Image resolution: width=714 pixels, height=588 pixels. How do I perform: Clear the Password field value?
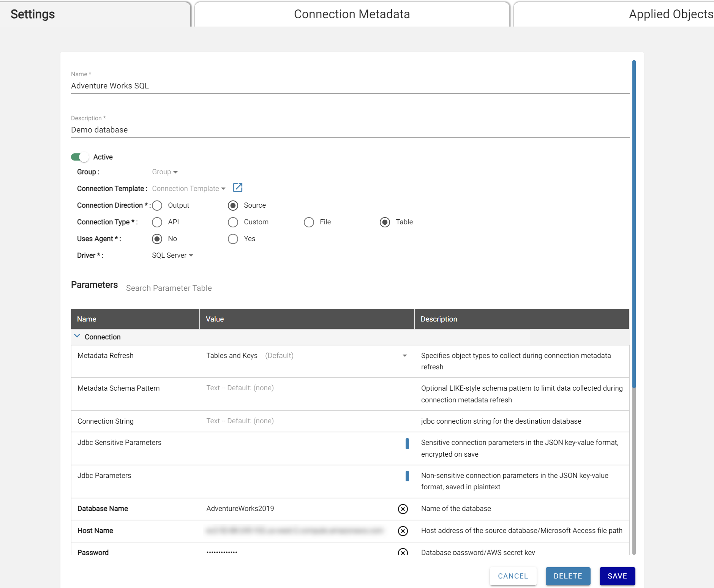click(403, 552)
